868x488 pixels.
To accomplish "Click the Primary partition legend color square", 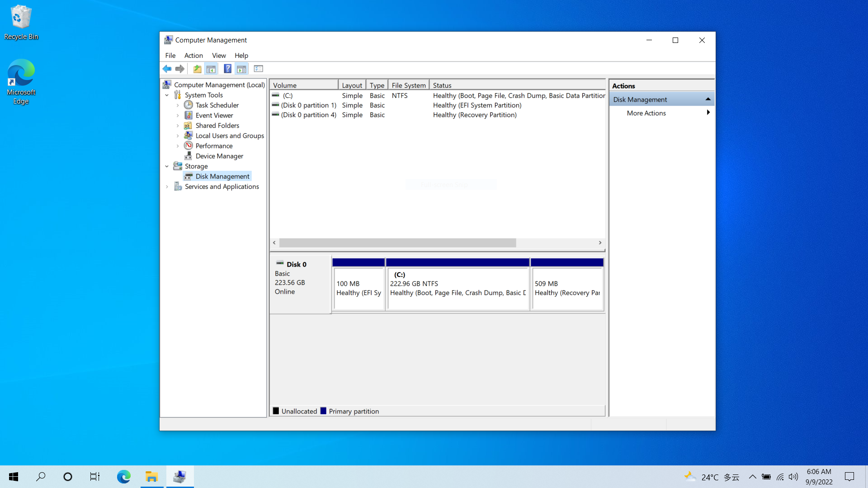I will 323,411.
